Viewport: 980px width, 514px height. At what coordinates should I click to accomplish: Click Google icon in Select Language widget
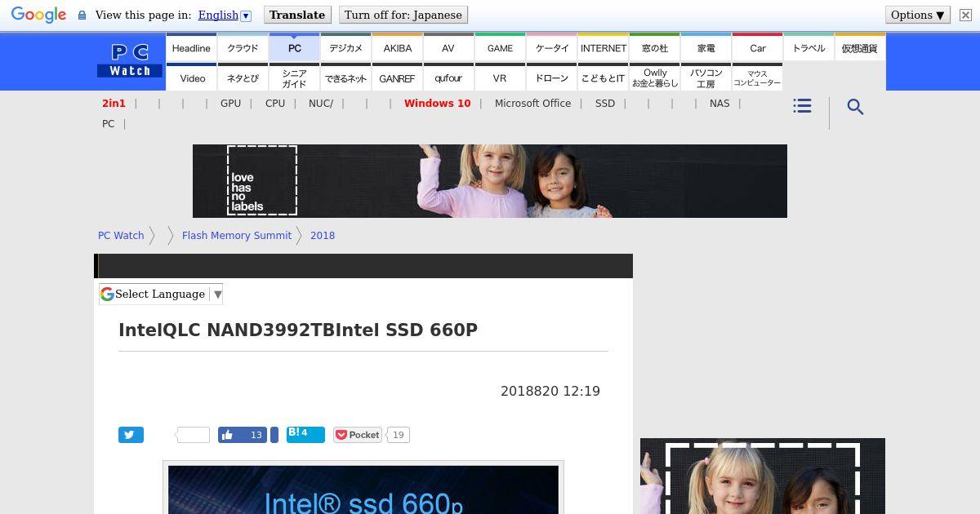coord(107,294)
